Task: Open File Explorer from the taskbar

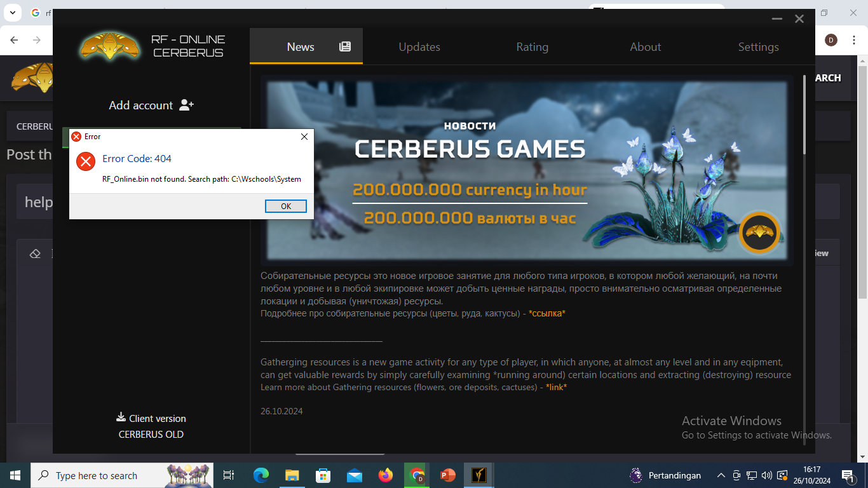Action: (x=292, y=475)
